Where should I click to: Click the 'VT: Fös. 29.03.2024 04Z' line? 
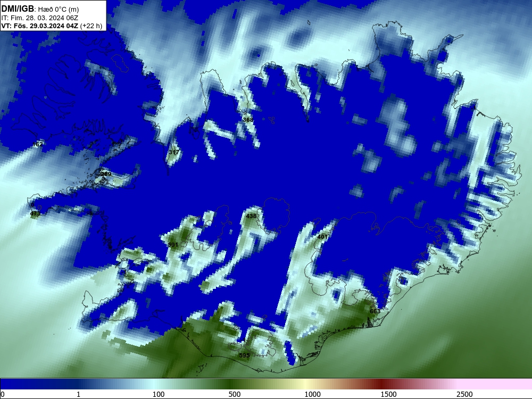pos(39,26)
